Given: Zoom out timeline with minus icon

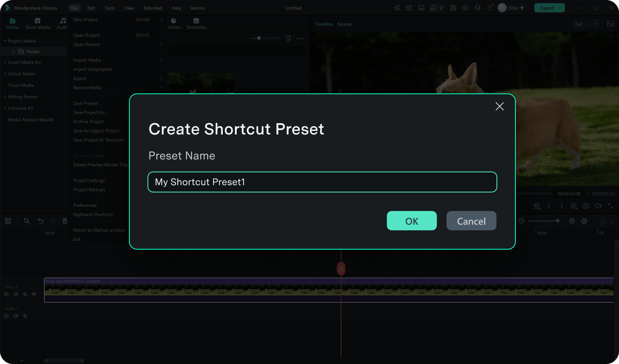Looking at the screenshot, I should 521,221.
